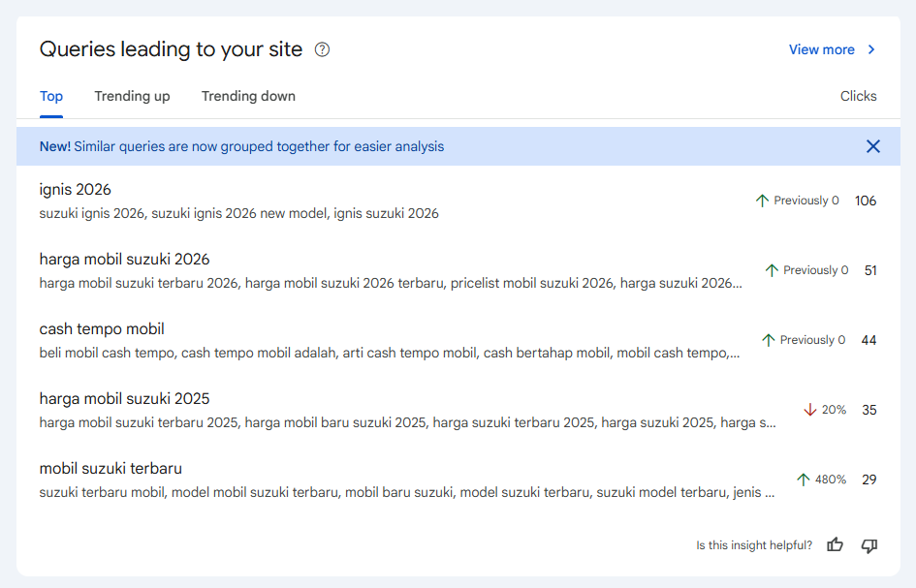
Task: Click the harga mobil suzuki 2025 query
Action: [124, 399]
